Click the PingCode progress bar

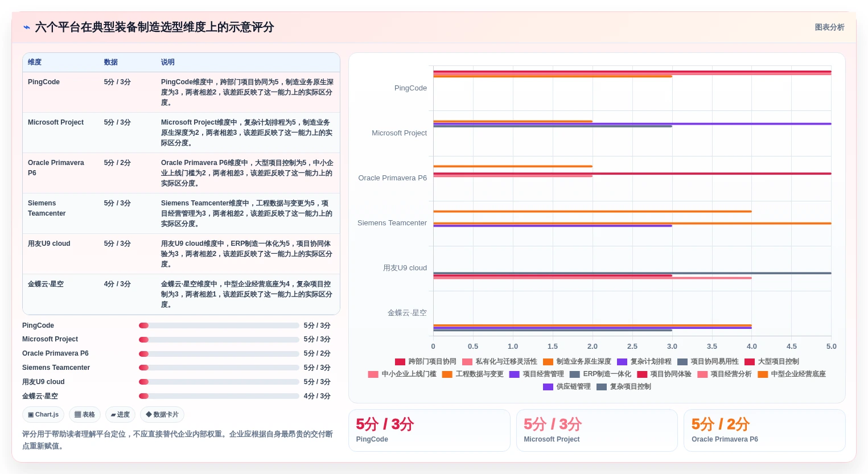pyautogui.click(x=219, y=325)
